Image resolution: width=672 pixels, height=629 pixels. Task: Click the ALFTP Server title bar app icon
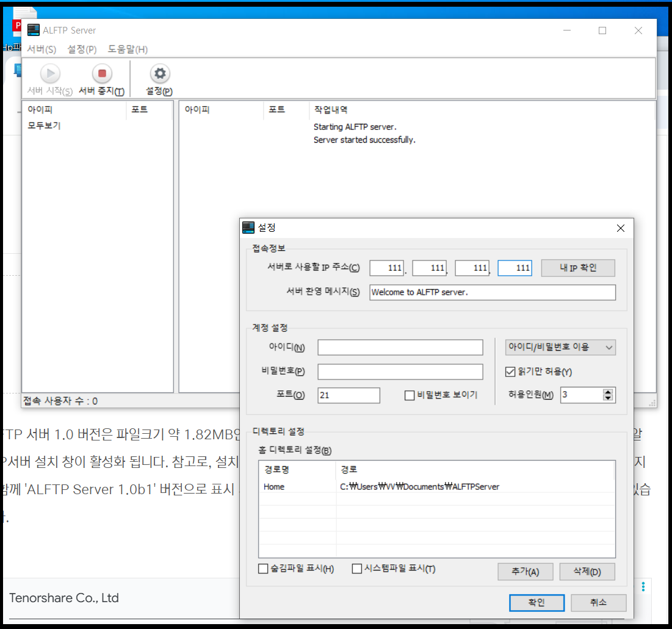pyautogui.click(x=34, y=30)
